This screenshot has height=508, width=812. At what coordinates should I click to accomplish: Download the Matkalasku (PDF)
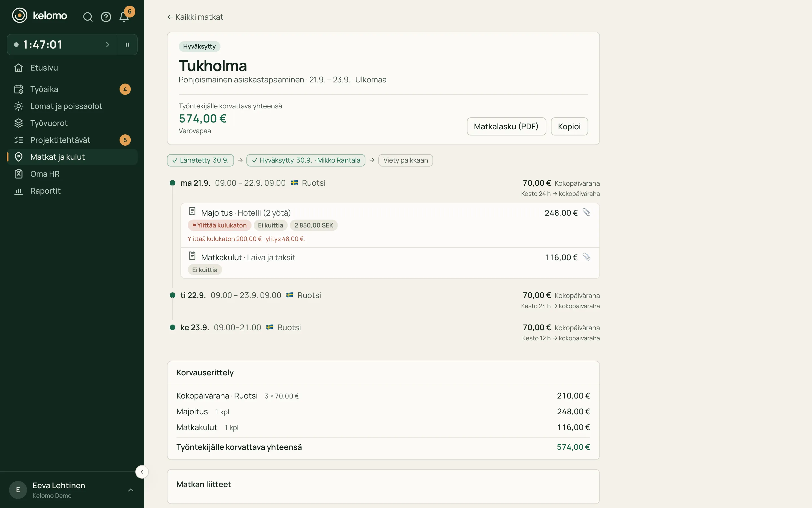[506, 126]
